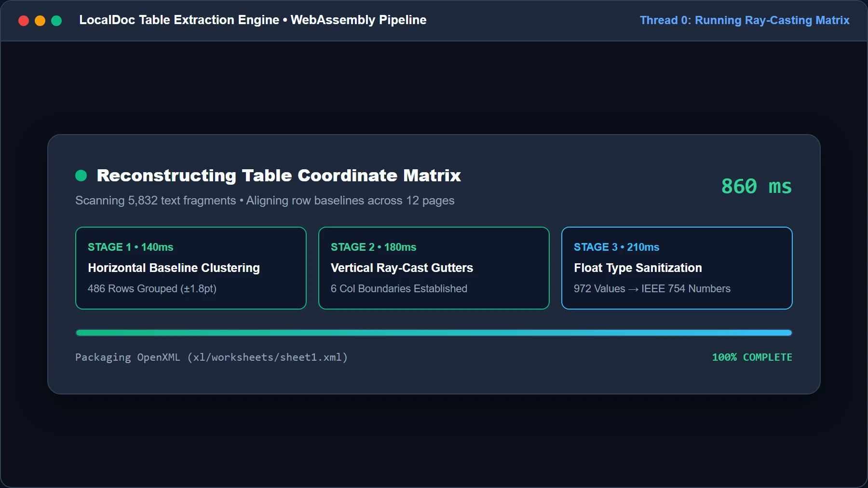Click the Packaging OpenXML sheet1.xml status line
The width and height of the screenshot is (868, 488).
[x=211, y=357]
